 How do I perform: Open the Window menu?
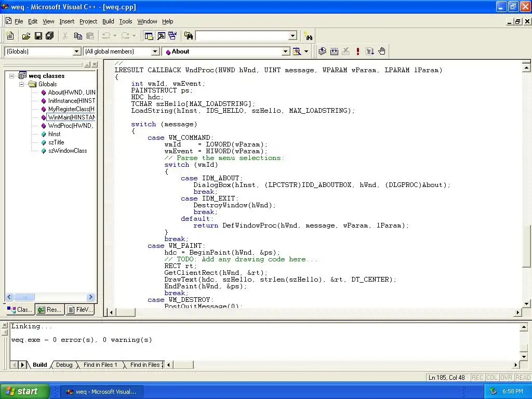click(147, 21)
